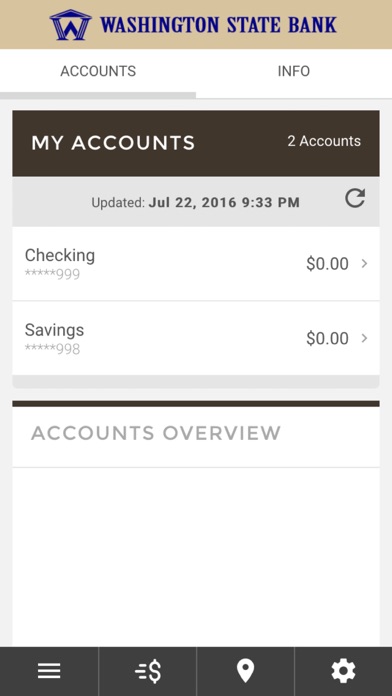Switch to the INFO tab
The image size is (392, 696).
point(294,71)
